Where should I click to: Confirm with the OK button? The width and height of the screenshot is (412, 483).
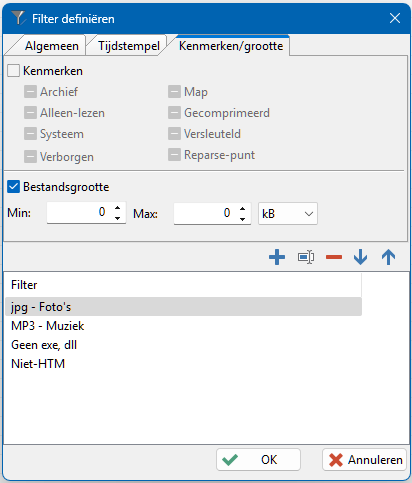click(258, 460)
